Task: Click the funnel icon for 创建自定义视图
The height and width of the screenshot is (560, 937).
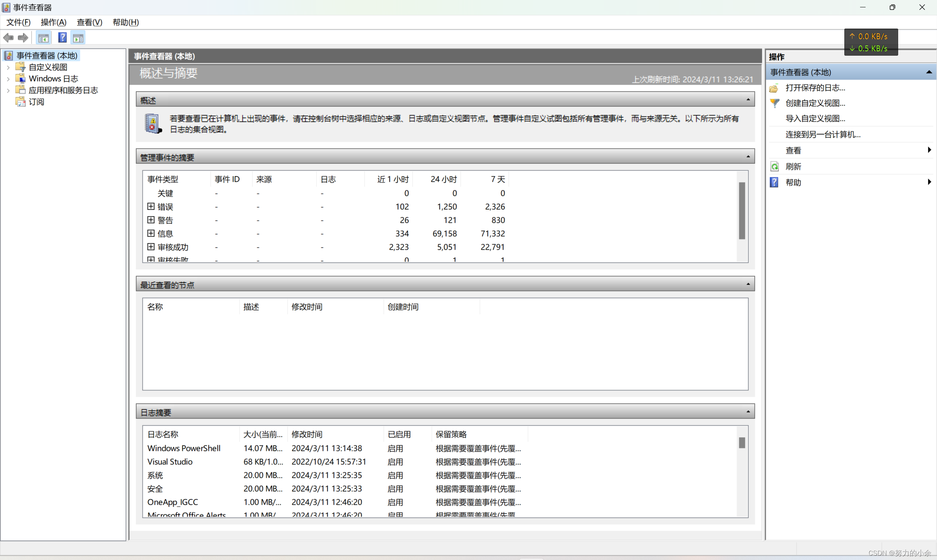Action: click(774, 103)
